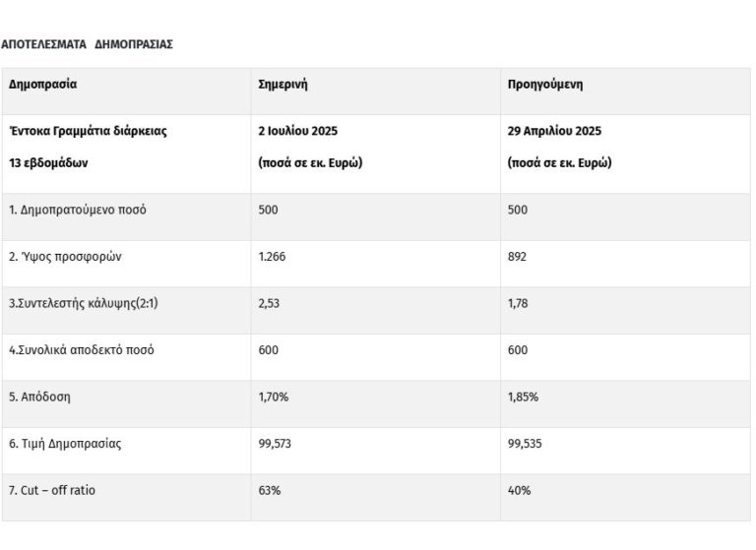This screenshot has height=550, width=756.
Task: Click the ΑΠΟΤΕΛΕΣΜΑΤΑ ΔΗΜΟΠΡΑΣΙΑΣ heading
Action: pyautogui.click(x=87, y=44)
